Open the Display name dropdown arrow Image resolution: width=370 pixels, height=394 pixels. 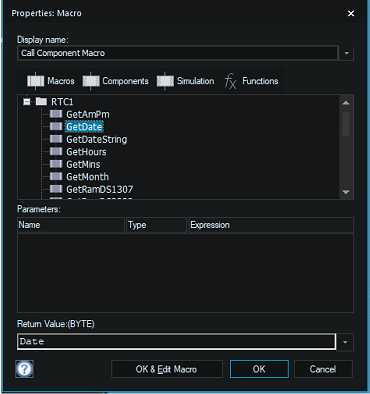coord(346,53)
